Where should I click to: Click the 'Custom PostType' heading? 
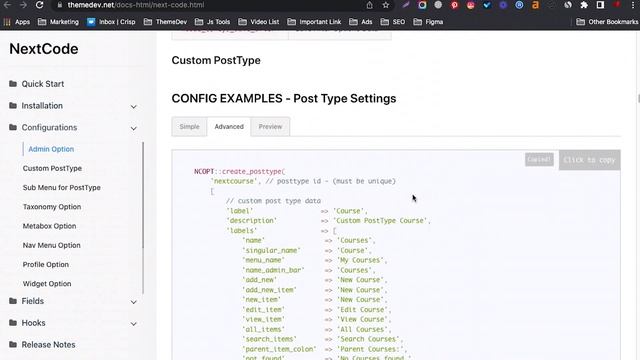(x=216, y=60)
